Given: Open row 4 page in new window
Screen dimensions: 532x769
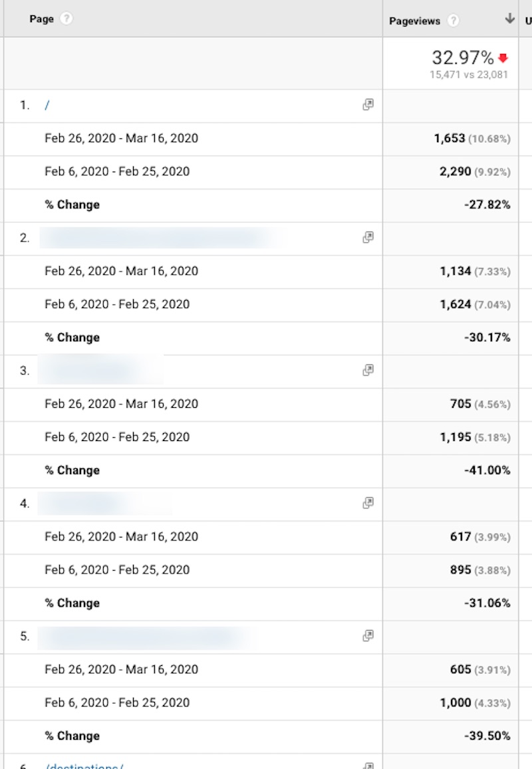Looking at the screenshot, I should [x=368, y=504].
